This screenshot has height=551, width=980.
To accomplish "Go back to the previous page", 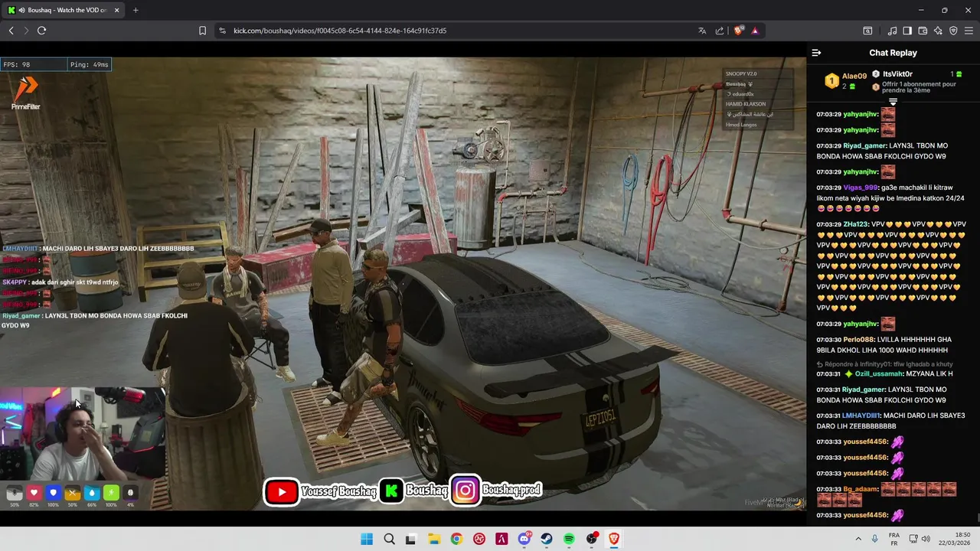I will pyautogui.click(x=11, y=31).
